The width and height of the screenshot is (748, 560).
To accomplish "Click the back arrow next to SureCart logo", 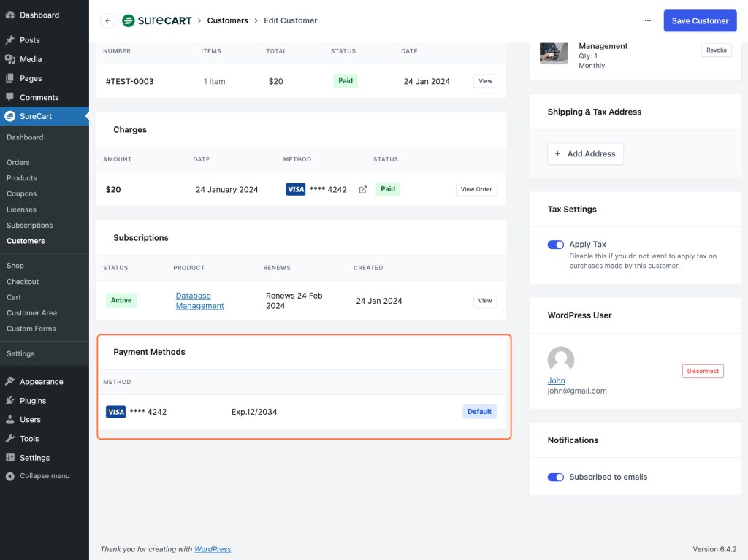I will 107,20.
